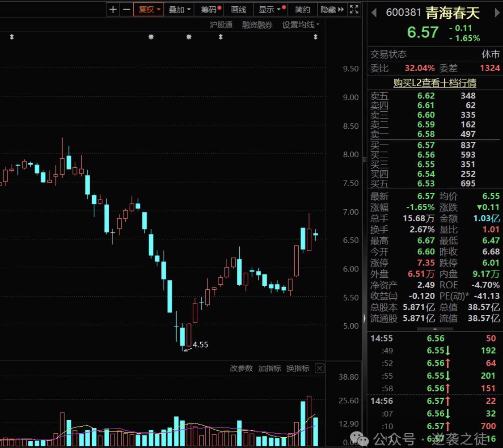This screenshot has width=503, height=448.
Task: Click the side panel splitter handle
Action: (364, 160)
